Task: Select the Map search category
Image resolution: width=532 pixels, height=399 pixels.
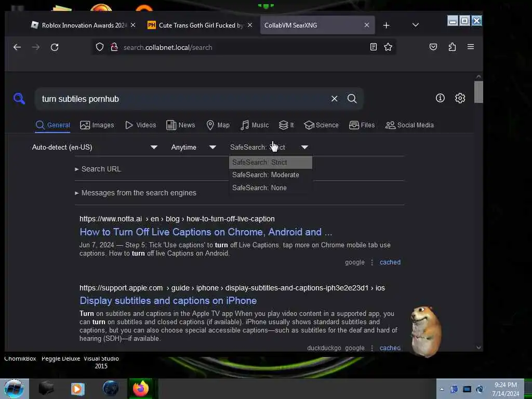Action: point(218,125)
